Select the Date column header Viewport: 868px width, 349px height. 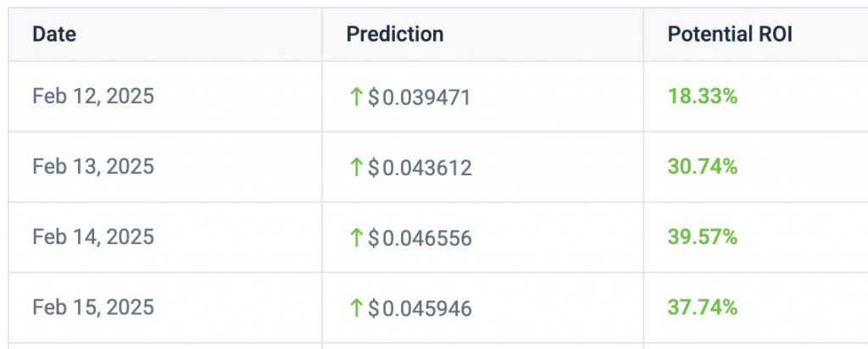(54, 35)
